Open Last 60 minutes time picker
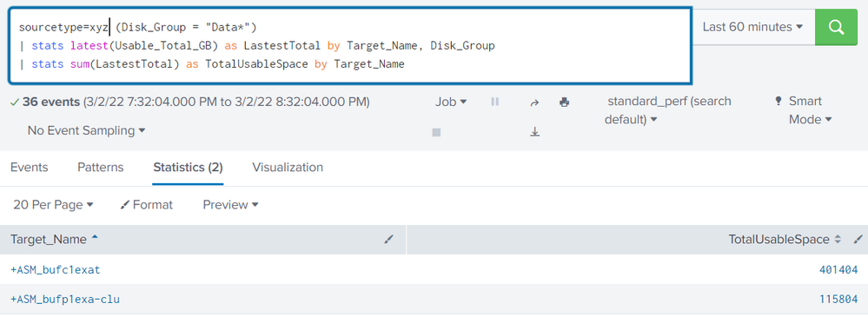Viewport: 868px width, 317px height. point(752,27)
